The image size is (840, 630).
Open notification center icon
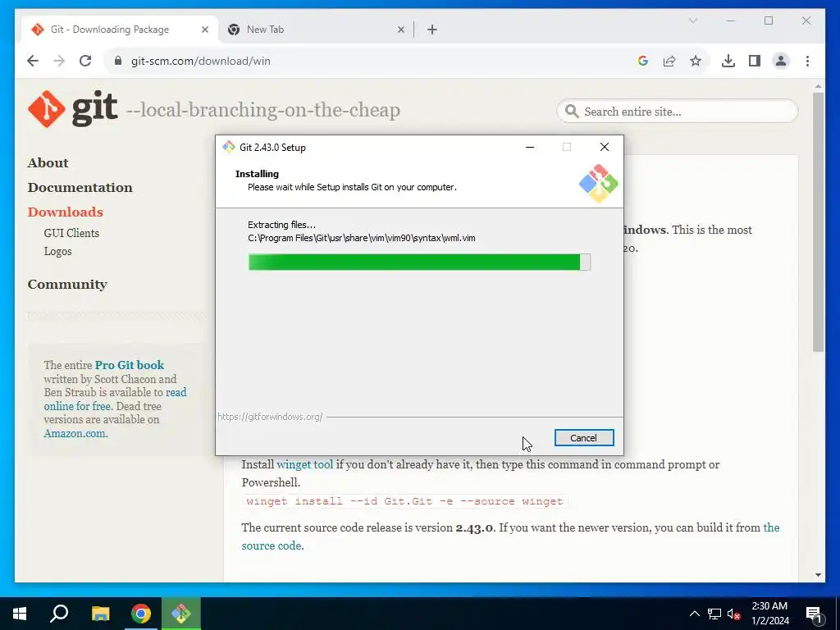click(x=814, y=614)
